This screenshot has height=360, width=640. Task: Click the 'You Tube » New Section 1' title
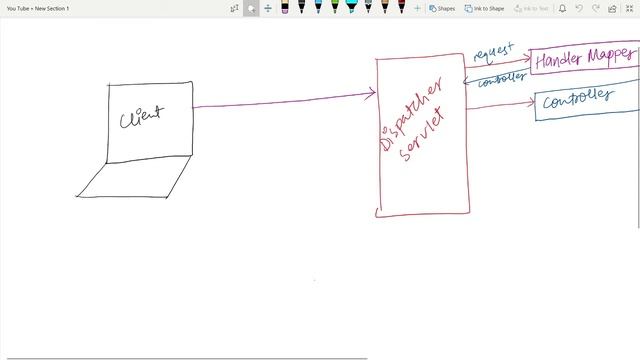(38, 8)
